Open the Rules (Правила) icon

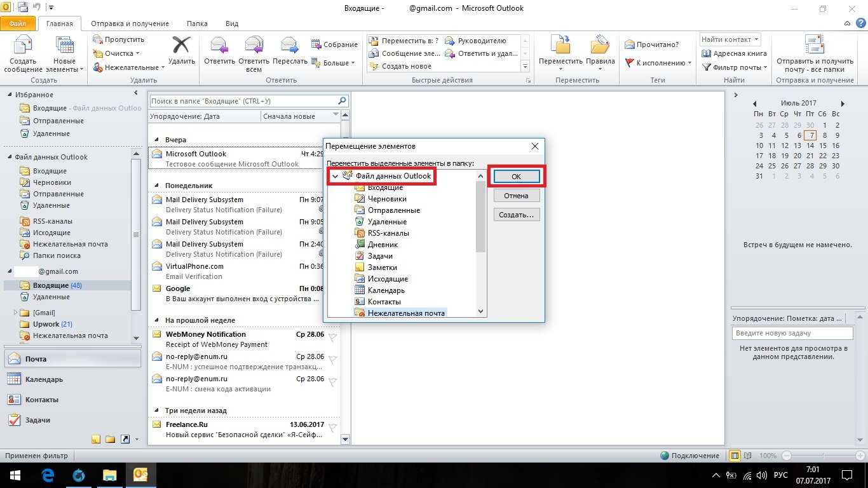point(600,45)
